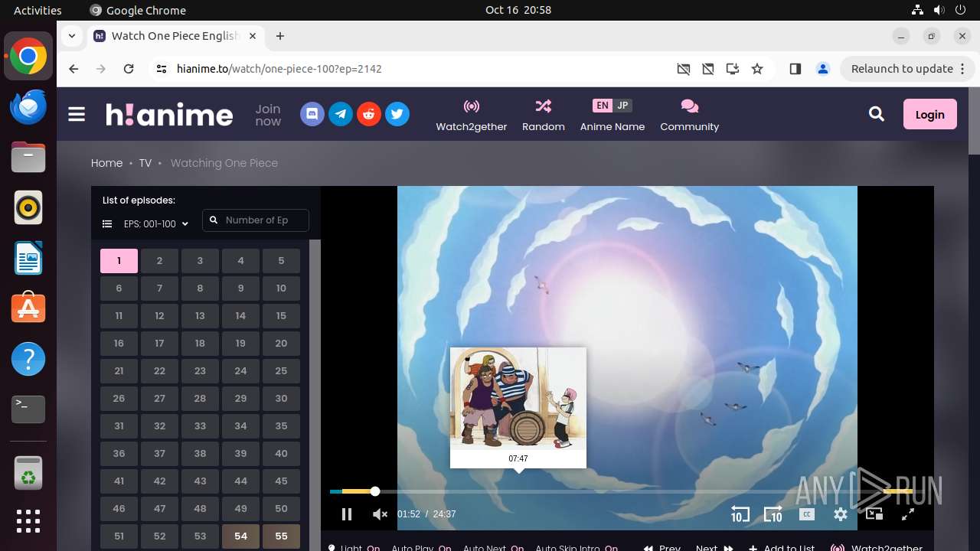Open a Random anime
Screen dimensions: 980x551
(544, 115)
